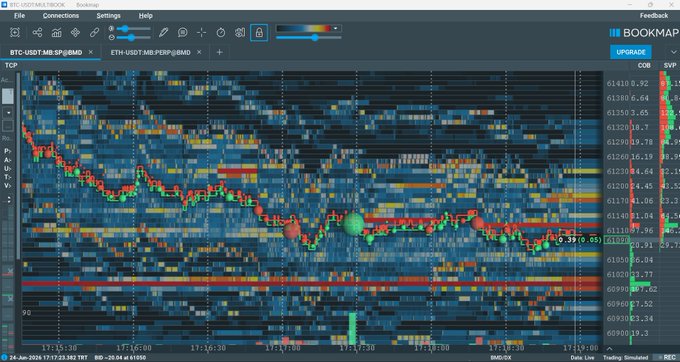Click the lower X cancel icon in left panel
This screenshot has height=362, width=680.
(10, 299)
